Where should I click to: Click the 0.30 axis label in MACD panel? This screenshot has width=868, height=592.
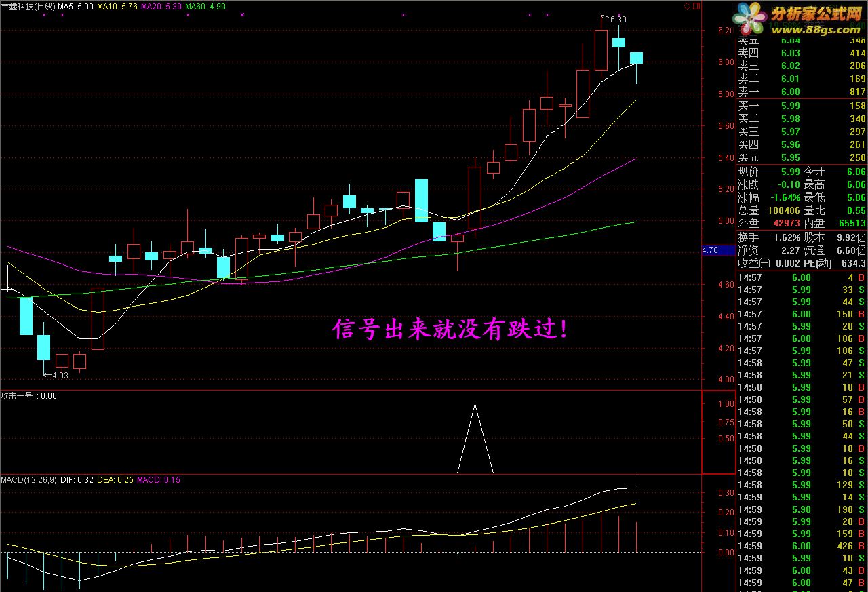pyautogui.click(x=725, y=492)
